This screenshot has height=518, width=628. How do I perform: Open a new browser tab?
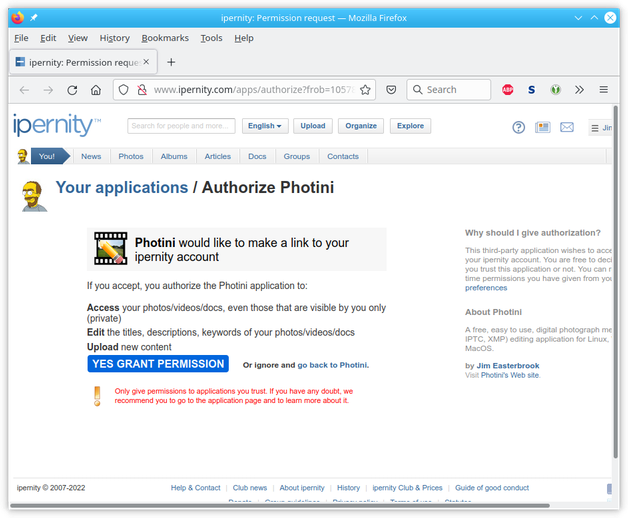171,62
